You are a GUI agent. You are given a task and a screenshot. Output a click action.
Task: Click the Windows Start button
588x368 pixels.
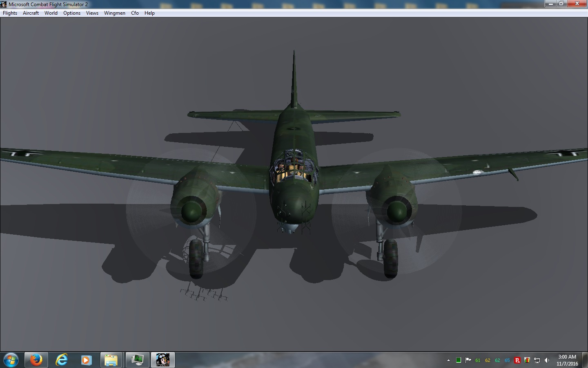[x=11, y=360]
